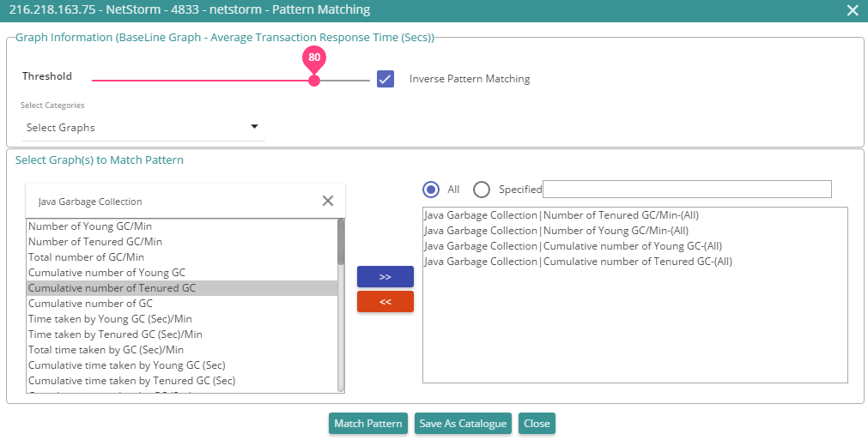868x440 pixels.
Task: Click the Match Pattern button
Action: [368, 424]
